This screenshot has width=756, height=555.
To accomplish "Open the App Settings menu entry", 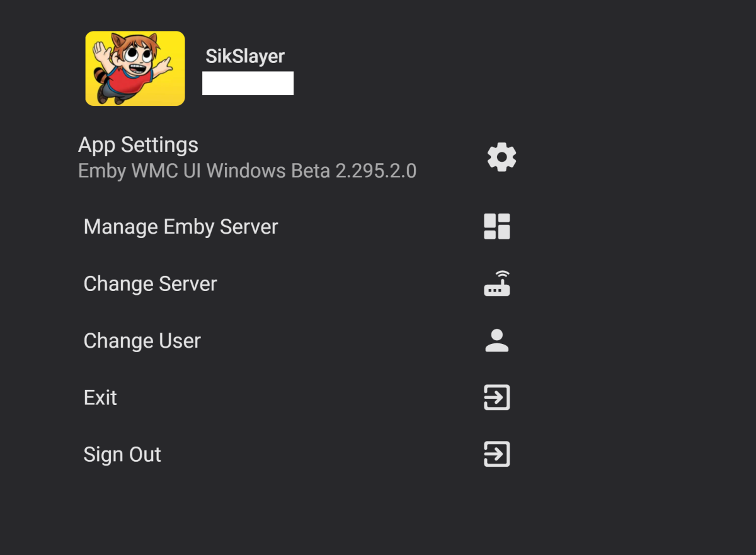I will click(138, 145).
